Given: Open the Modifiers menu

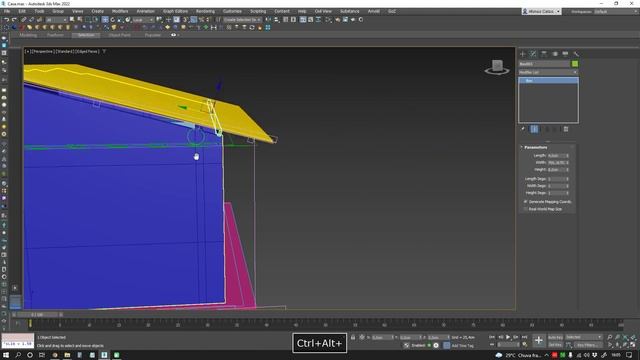Looking at the screenshot, I should pyautogui.click(x=120, y=11).
